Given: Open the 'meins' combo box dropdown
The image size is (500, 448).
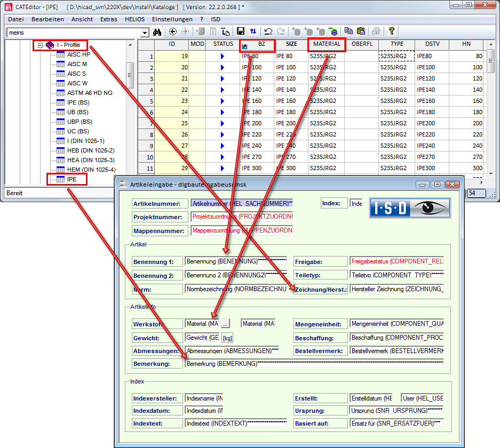Looking at the screenshot, I should coord(145,33).
